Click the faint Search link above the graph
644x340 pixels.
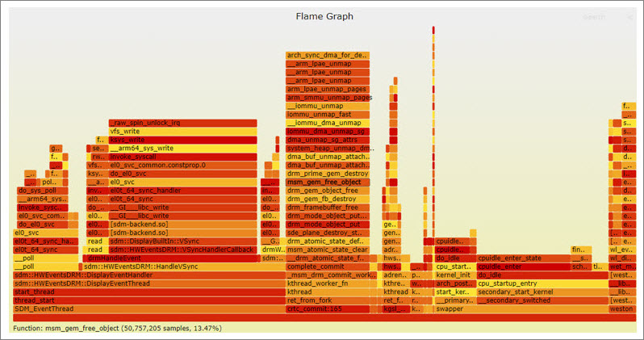594,17
